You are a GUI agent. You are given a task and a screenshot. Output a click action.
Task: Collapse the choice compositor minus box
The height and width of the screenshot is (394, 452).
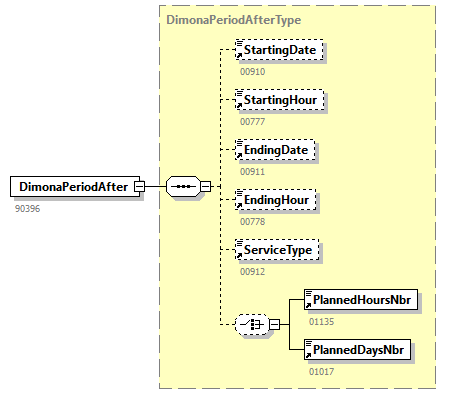pyautogui.click(x=275, y=324)
